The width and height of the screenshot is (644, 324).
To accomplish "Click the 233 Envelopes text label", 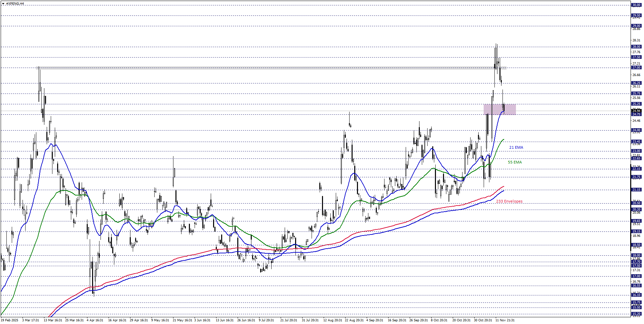I will click(509, 201).
